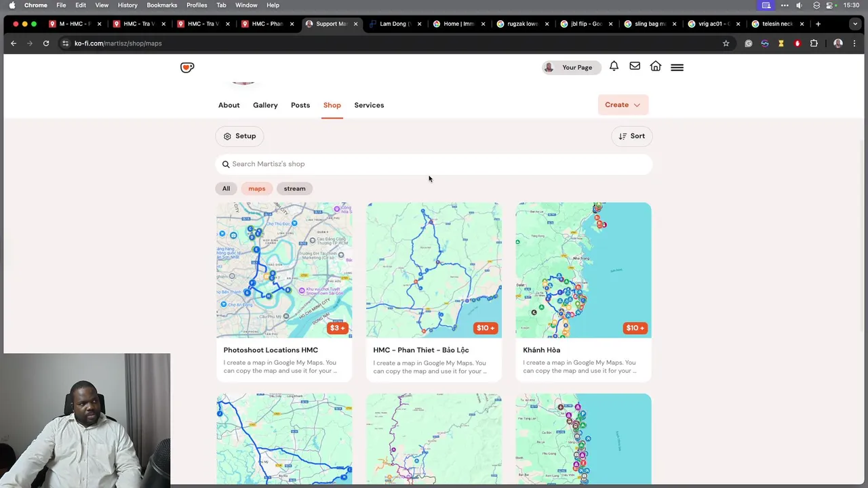Switch to the Gallery tab
Screen dimensions: 868x488
coord(265,105)
